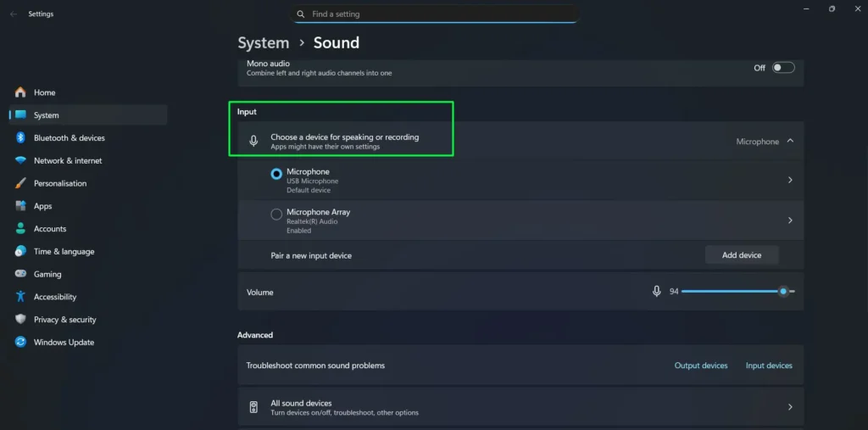Click the Personalisation paintbrush icon
Image resolution: width=868 pixels, height=430 pixels.
[20, 183]
